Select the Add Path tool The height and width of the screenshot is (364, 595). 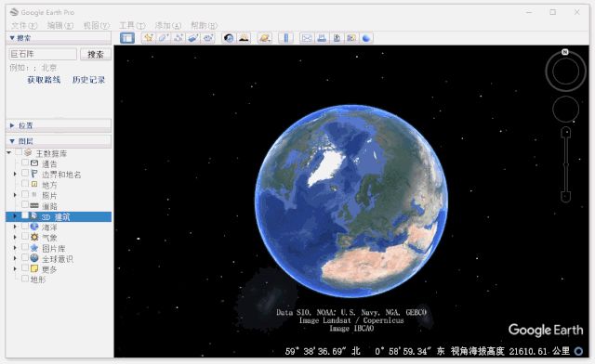tap(178, 38)
